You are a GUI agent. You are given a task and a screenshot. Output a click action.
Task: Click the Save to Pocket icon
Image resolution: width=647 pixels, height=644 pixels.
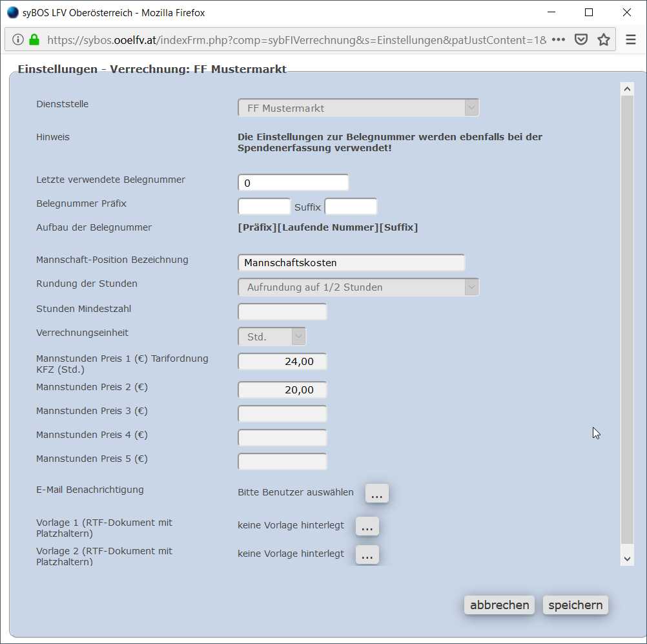[x=581, y=40]
